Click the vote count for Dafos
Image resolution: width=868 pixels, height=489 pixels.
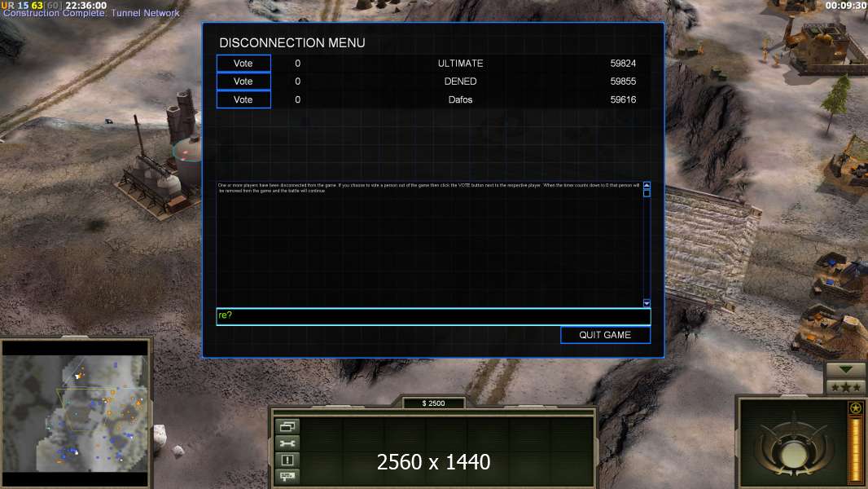(x=298, y=99)
